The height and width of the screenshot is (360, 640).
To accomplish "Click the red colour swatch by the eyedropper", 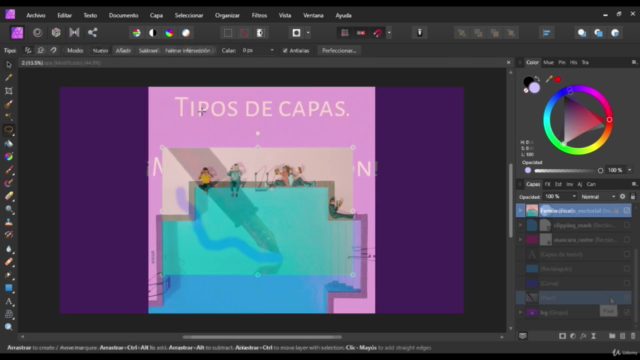I will point(558,79).
